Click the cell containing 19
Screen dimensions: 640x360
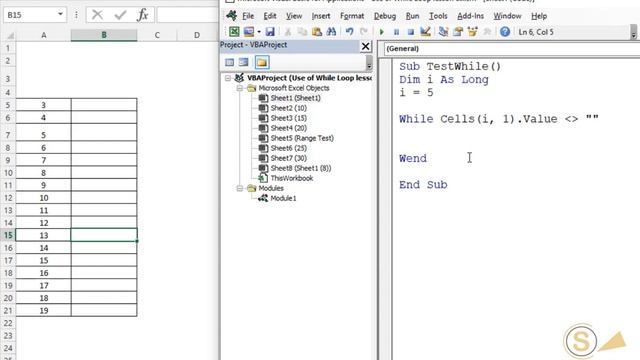(44, 311)
